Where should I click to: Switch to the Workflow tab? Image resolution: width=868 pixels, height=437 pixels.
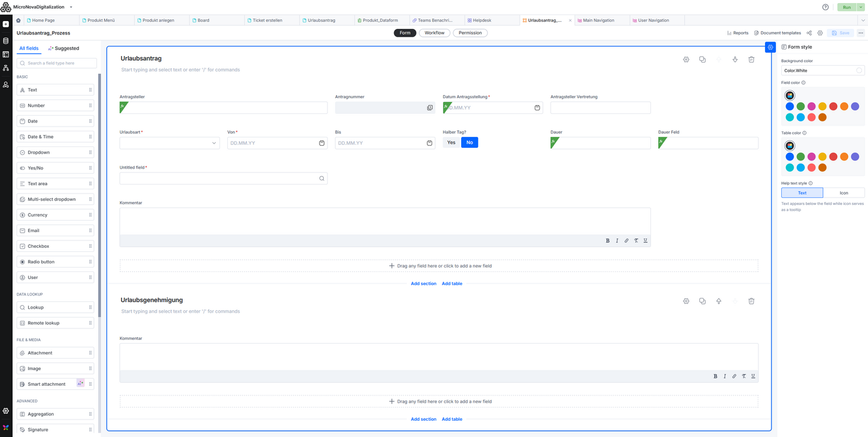pos(435,33)
